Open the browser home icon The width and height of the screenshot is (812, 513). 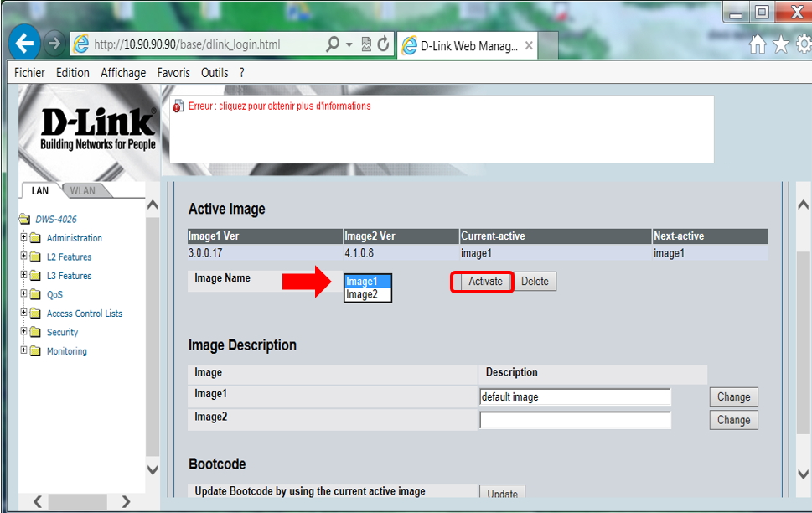click(758, 44)
